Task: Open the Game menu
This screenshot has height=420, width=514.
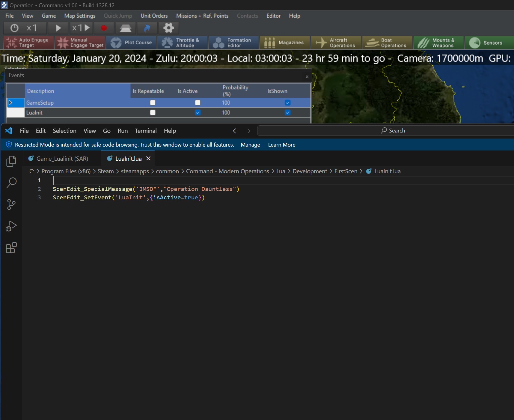Action: coord(49,16)
